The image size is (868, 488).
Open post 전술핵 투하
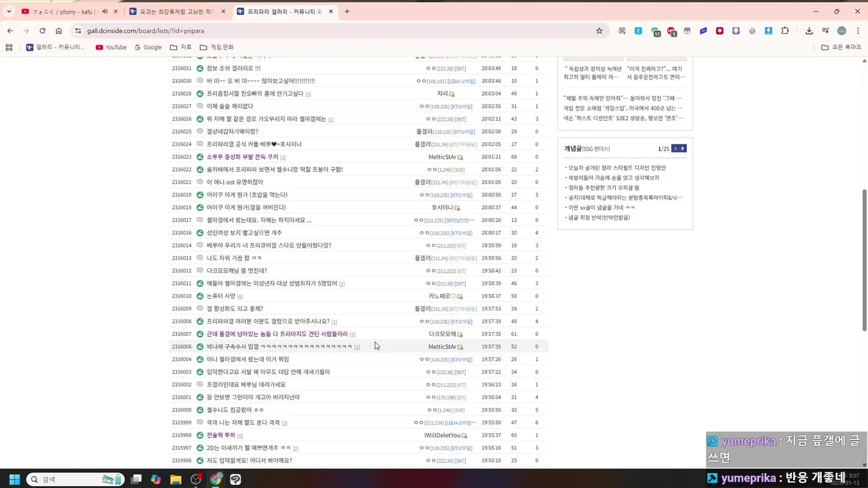221,436
